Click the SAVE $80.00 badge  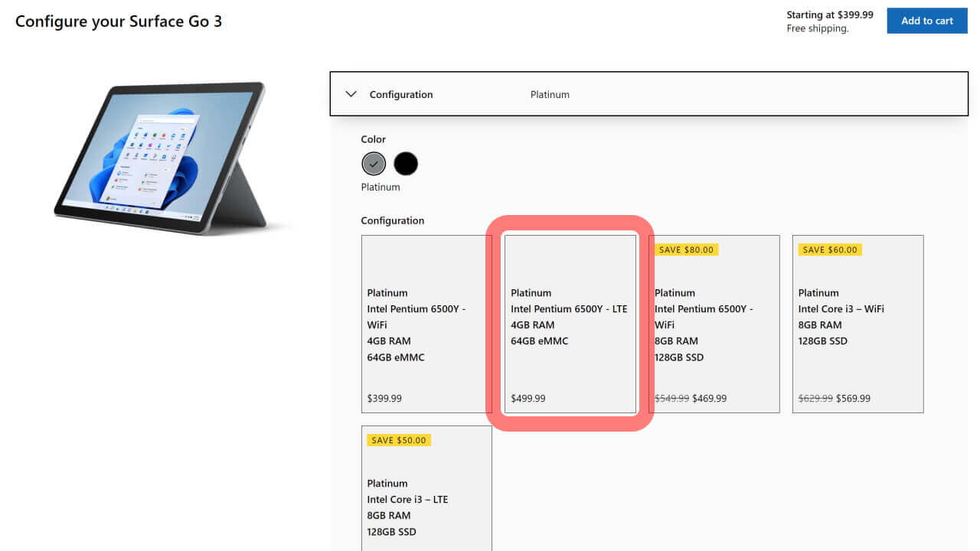tap(686, 249)
